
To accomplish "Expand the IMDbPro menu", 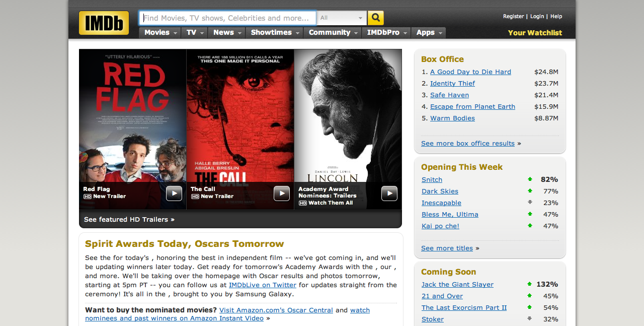I will (386, 33).
